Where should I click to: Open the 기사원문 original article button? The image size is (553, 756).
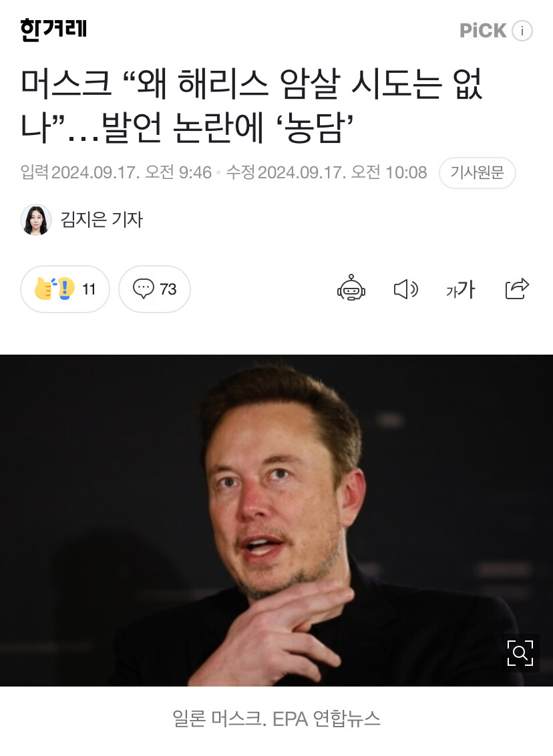478,172
